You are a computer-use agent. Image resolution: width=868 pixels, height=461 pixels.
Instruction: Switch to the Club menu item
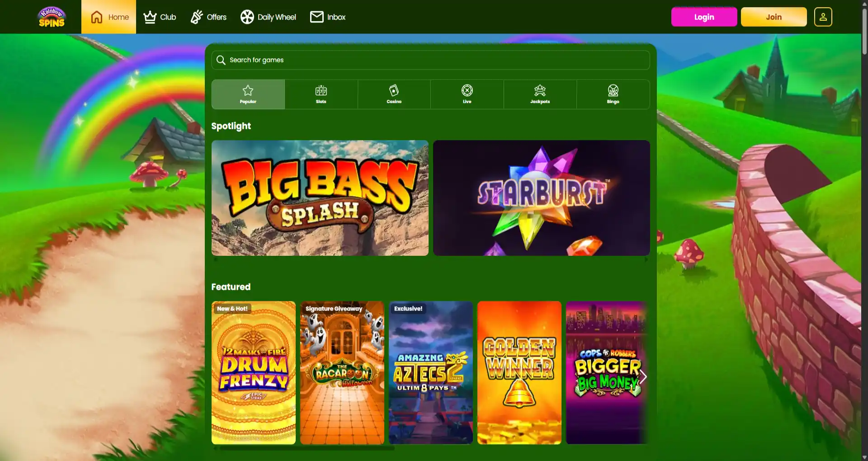159,17
